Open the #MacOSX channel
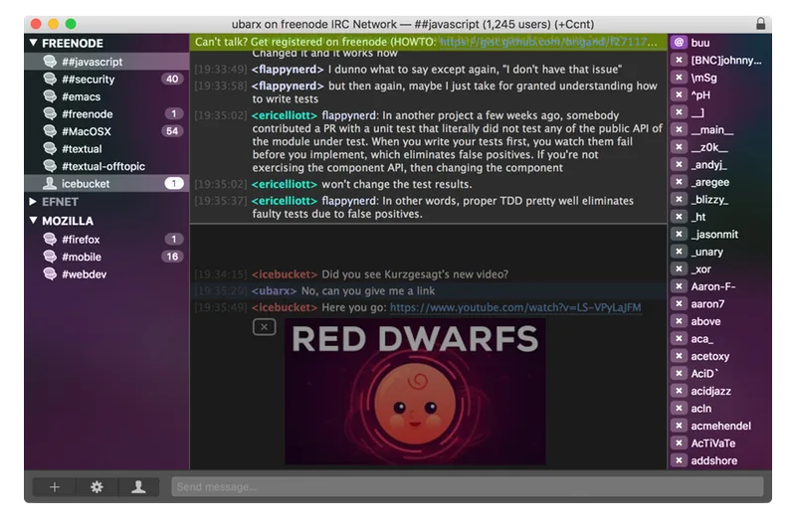The width and height of the screenshot is (796, 532). coord(106,131)
